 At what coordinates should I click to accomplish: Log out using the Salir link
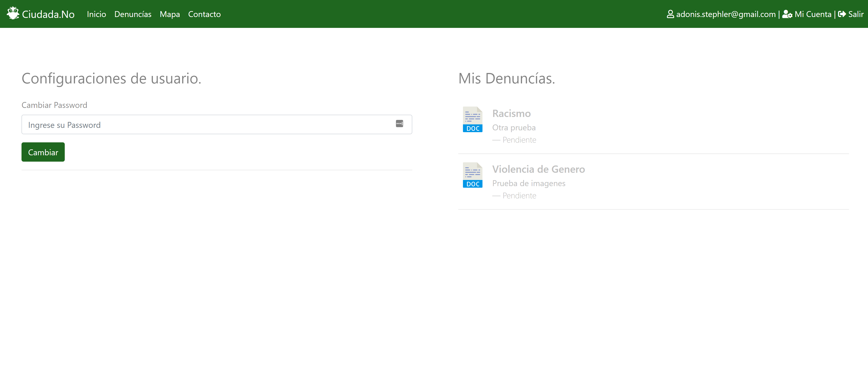pos(856,14)
